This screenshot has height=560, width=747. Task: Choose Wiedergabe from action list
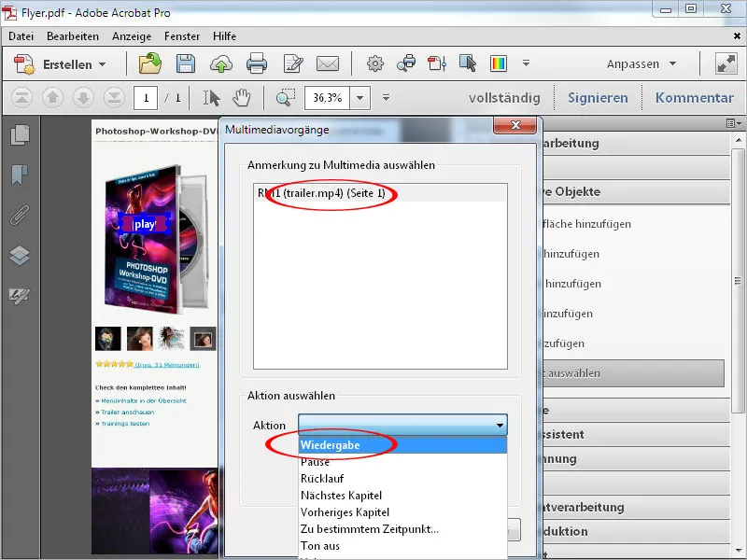click(x=402, y=445)
